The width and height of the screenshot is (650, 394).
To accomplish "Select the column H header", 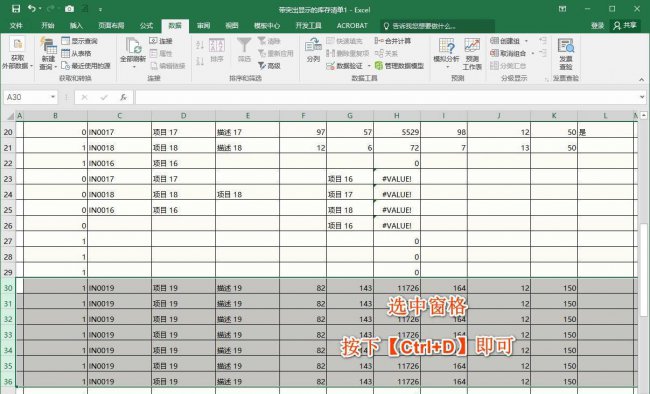I will coord(397,116).
